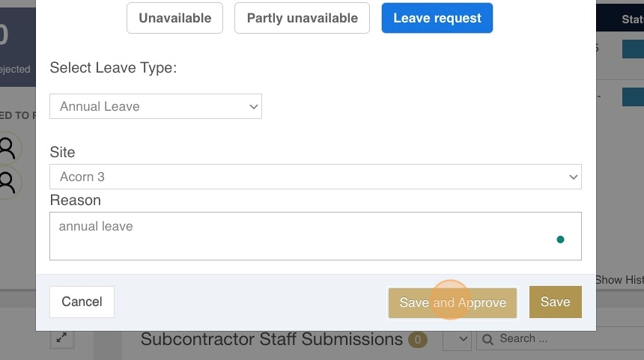Click the Status column header
644x360 pixels.
pyautogui.click(x=633, y=19)
